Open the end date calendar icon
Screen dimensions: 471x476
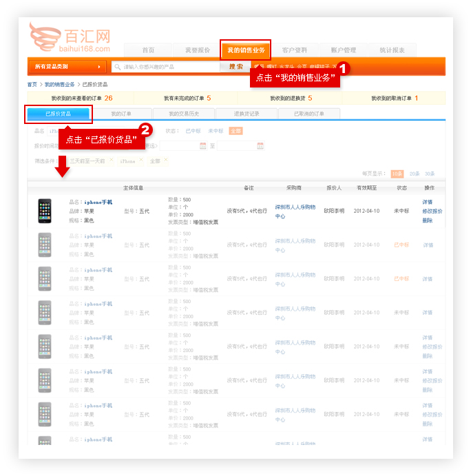(x=260, y=146)
